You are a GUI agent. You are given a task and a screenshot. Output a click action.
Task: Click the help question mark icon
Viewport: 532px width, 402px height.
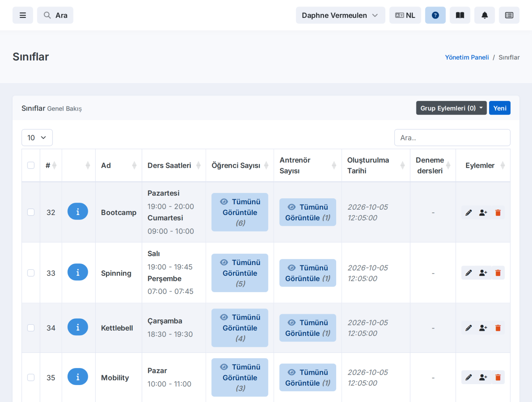coord(435,15)
